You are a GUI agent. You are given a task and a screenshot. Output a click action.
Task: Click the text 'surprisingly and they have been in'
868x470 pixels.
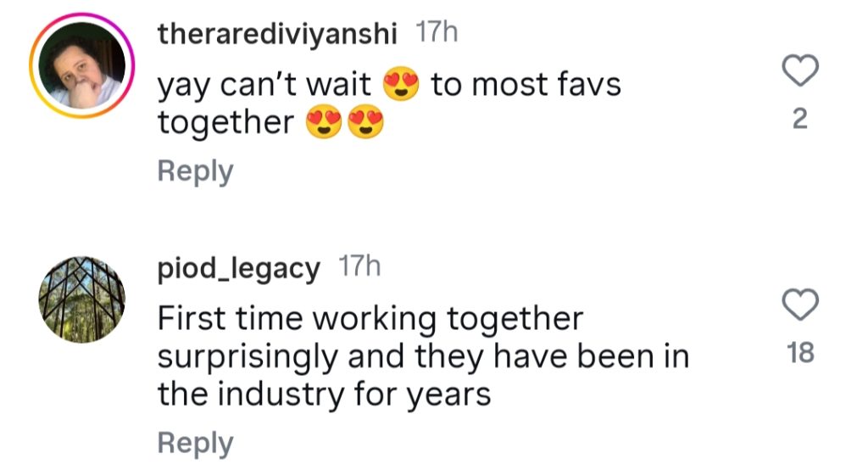(422, 356)
